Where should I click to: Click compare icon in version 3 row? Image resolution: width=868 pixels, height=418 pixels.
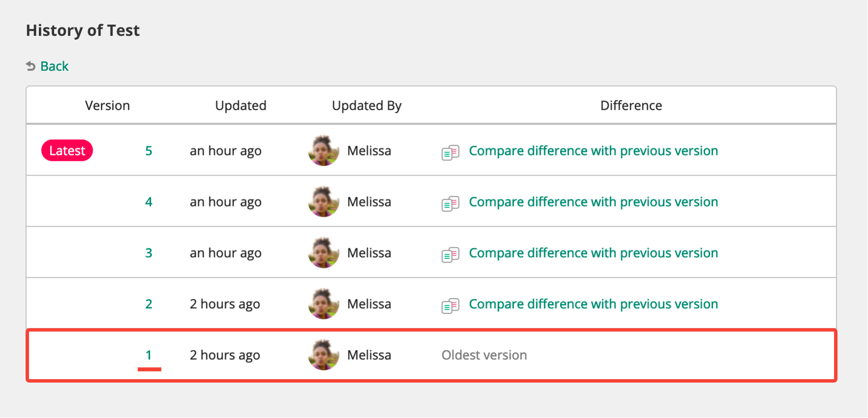[450, 254]
